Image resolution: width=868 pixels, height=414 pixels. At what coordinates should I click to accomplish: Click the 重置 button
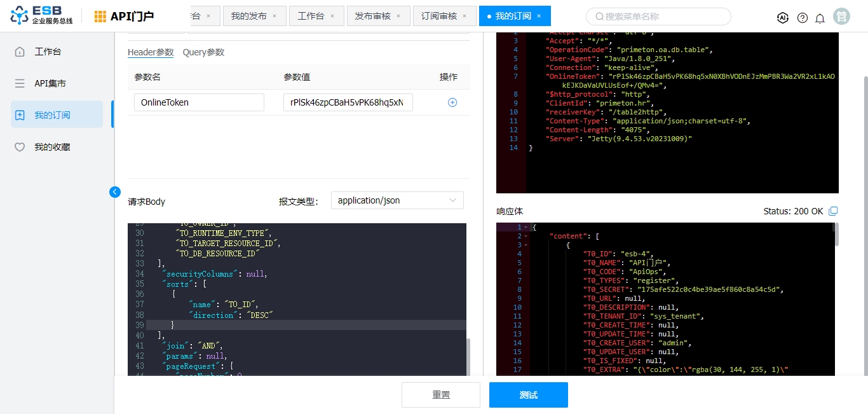click(441, 395)
